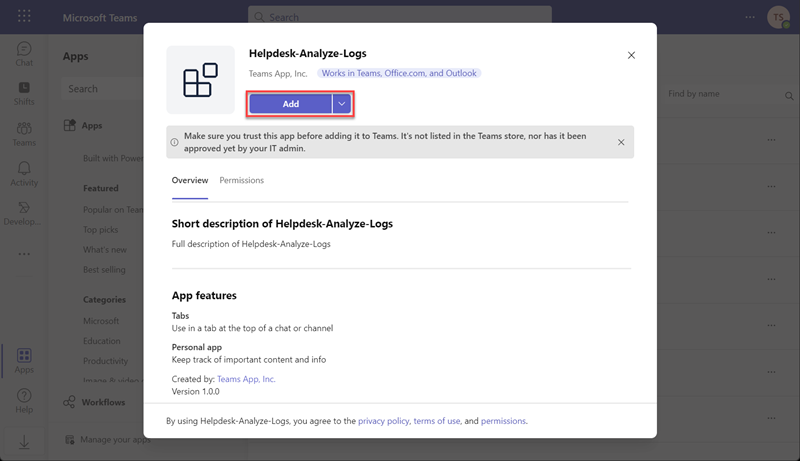800x461 pixels.
Task: Click the Helpdesk-Analyze-Logs title
Action: [x=308, y=53]
